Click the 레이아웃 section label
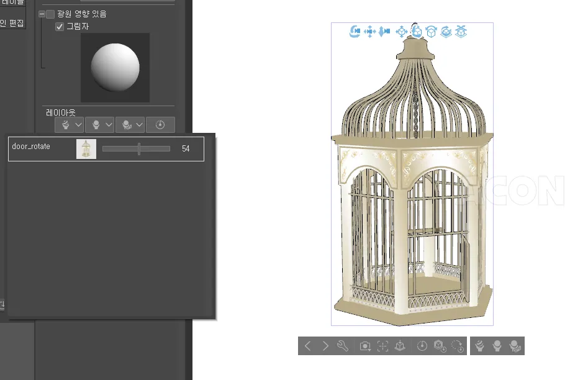The width and height of the screenshot is (588, 380). pyautogui.click(x=61, y=112)
